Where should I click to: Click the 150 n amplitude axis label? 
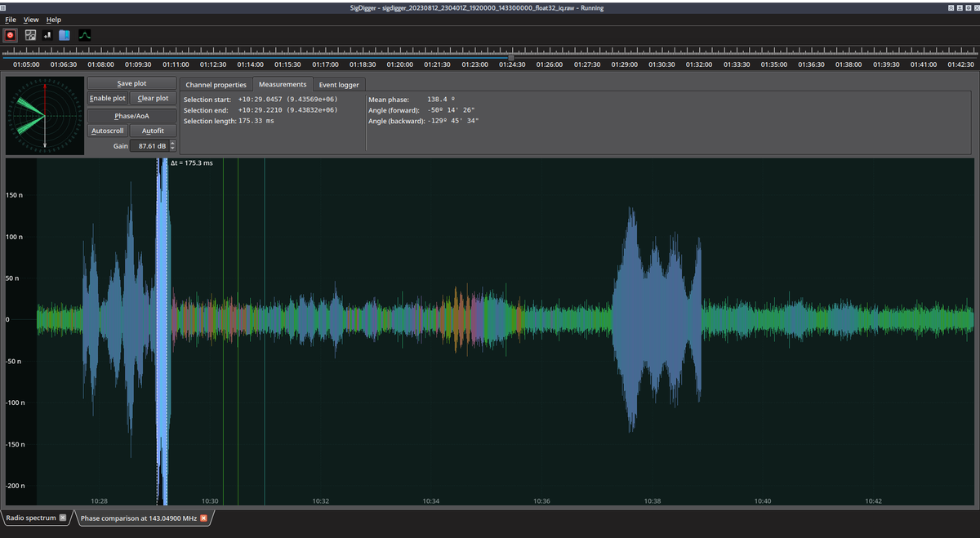[14, 195]
